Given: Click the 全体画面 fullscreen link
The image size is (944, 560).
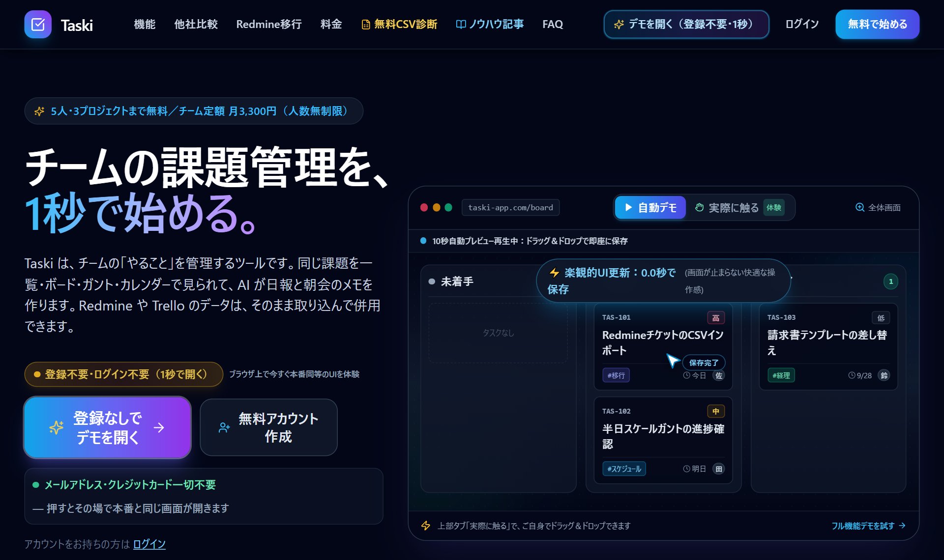Looking at the screenshot, I should (878, 207).
